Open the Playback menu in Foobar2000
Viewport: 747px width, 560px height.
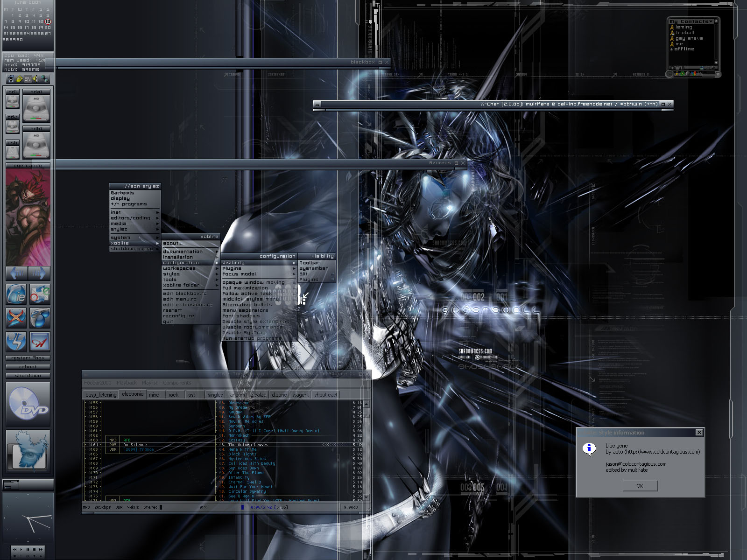[127, 383]
